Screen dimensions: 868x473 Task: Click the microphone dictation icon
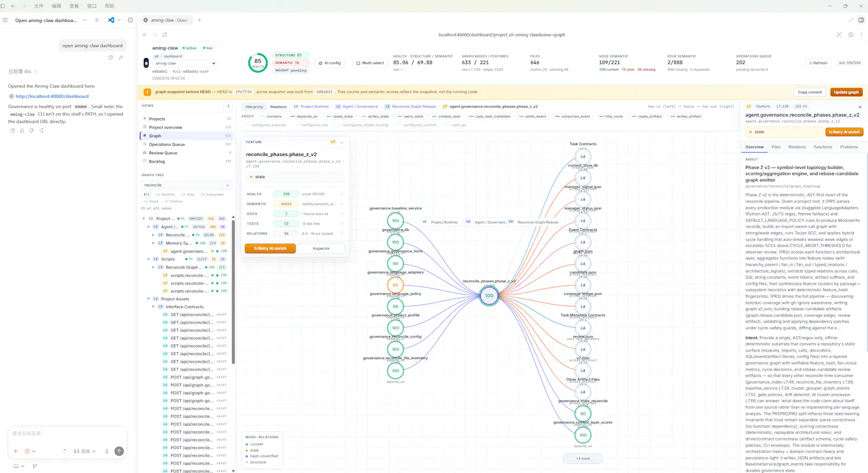(107, 451)
